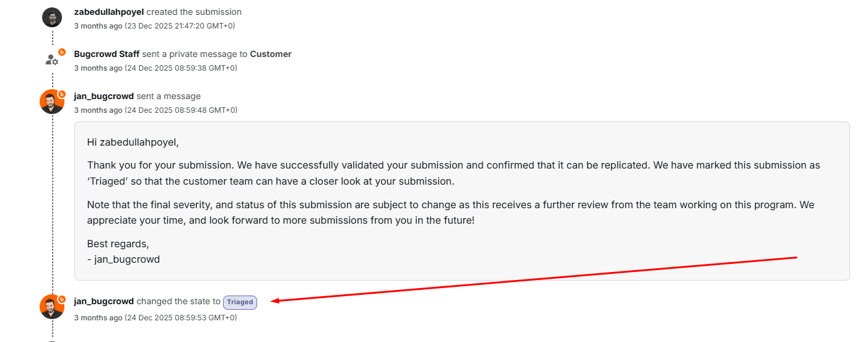
Task: Open jan_bugcrowd's name in 'sent a message' entry
Action: (x=103, y=96)
